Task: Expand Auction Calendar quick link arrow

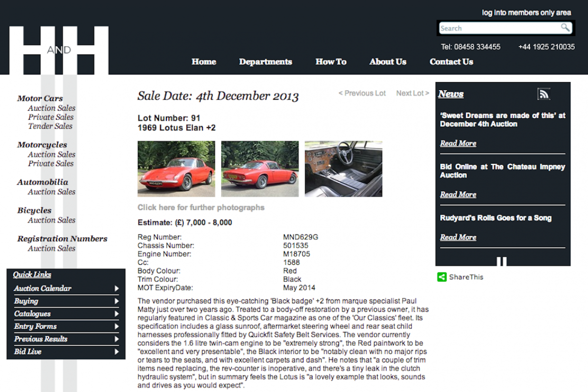Action: tap(117, 289)
